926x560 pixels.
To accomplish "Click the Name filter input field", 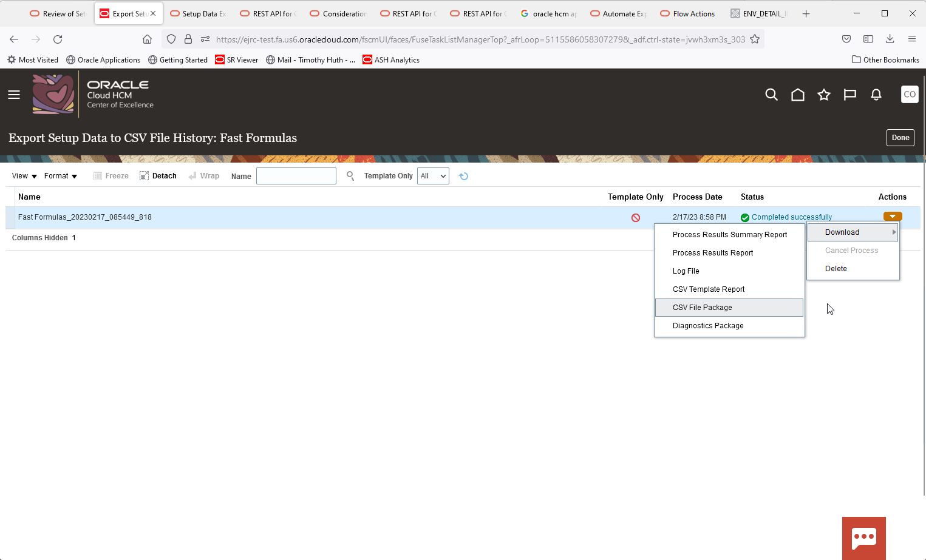I will coord(296,176).
